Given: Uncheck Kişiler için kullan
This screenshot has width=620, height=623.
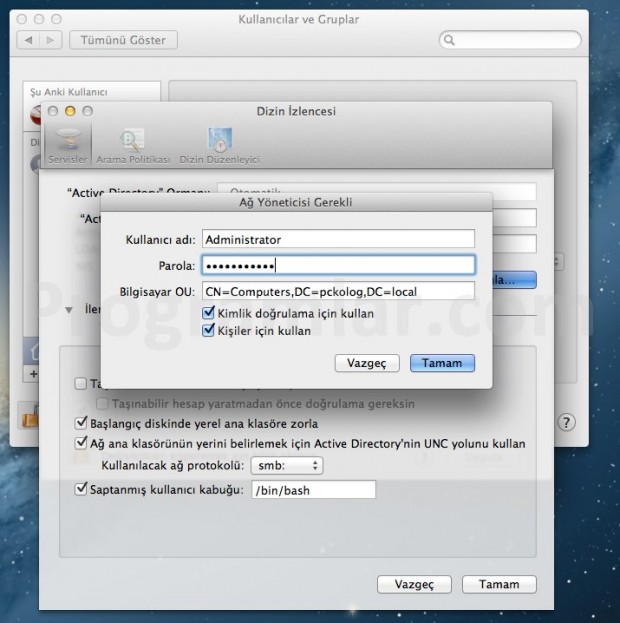Looking at the screenshot, I should (x=208, y=330).
